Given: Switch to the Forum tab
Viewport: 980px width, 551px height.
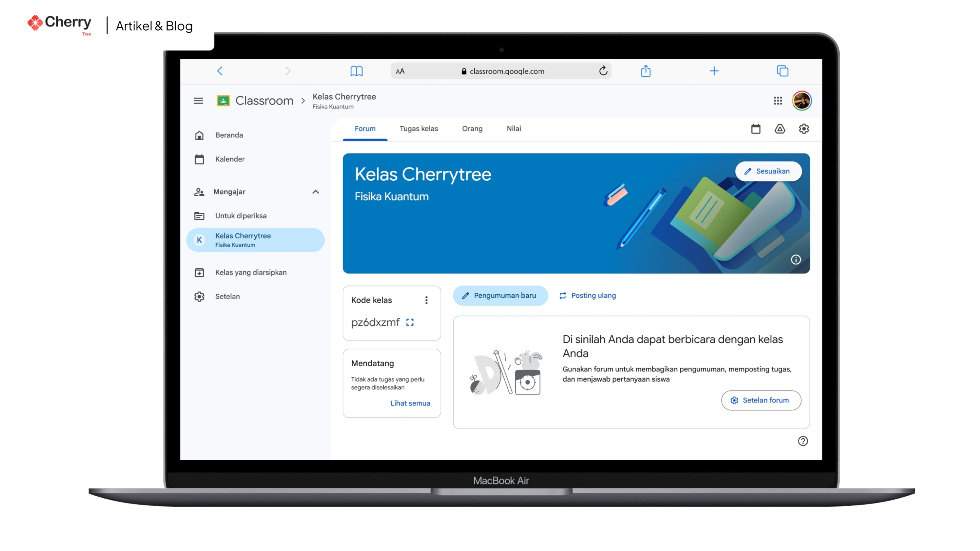Looking at the screenshot, I should click(x=365, y=129).
